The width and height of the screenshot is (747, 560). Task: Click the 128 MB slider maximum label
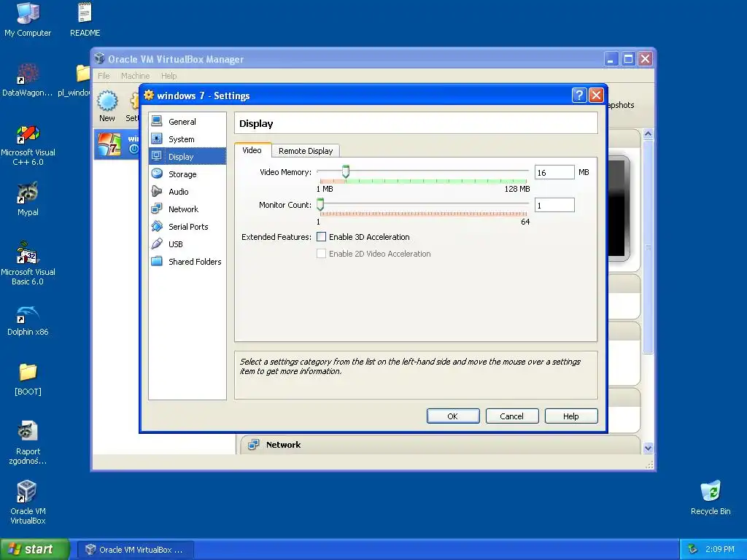pyautogui.click(x=517, y=189)
